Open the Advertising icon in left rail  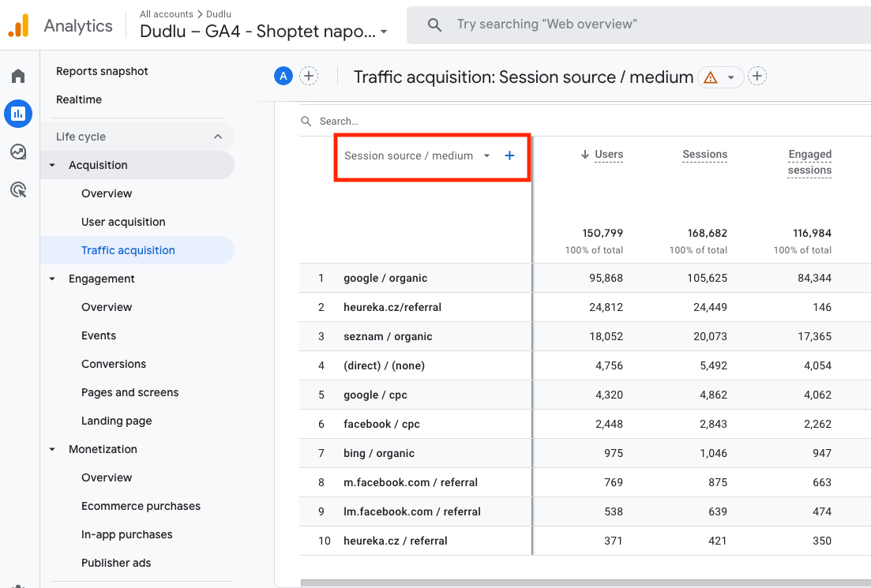coord(18,189)
